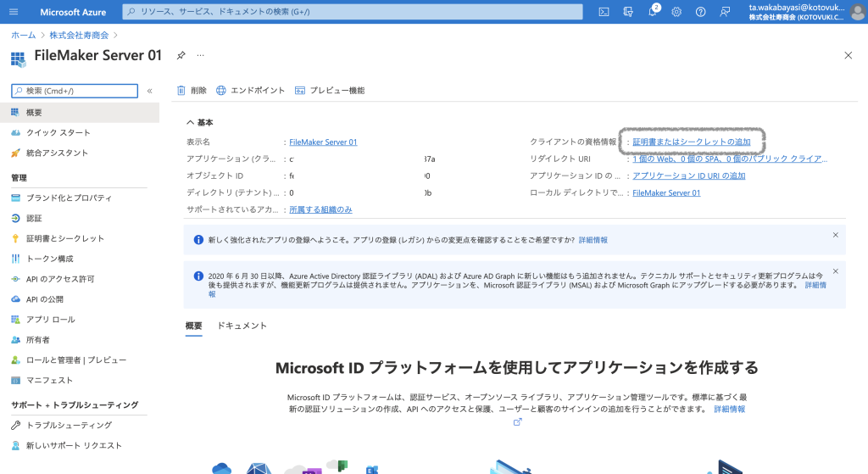
Task: Open 詳細情報 link under Microsoft ID platform
Action: pyautogui.click(x=730, y=410)
